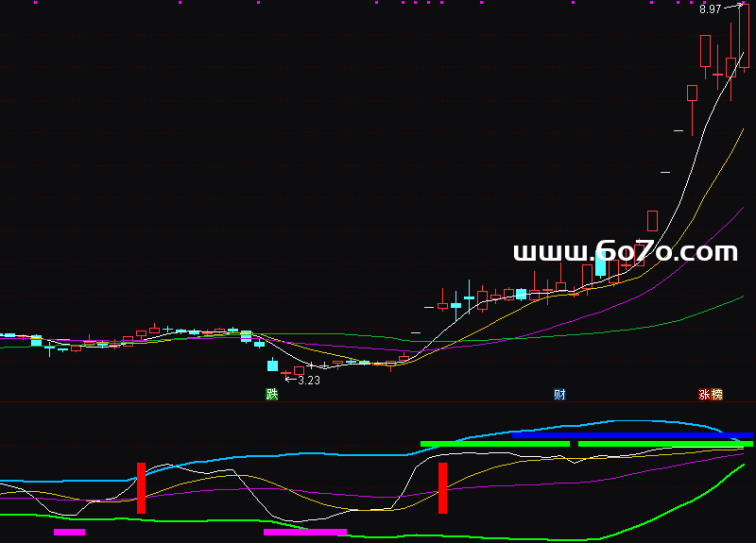Click the 3.23 low price label

coord(309,381)
